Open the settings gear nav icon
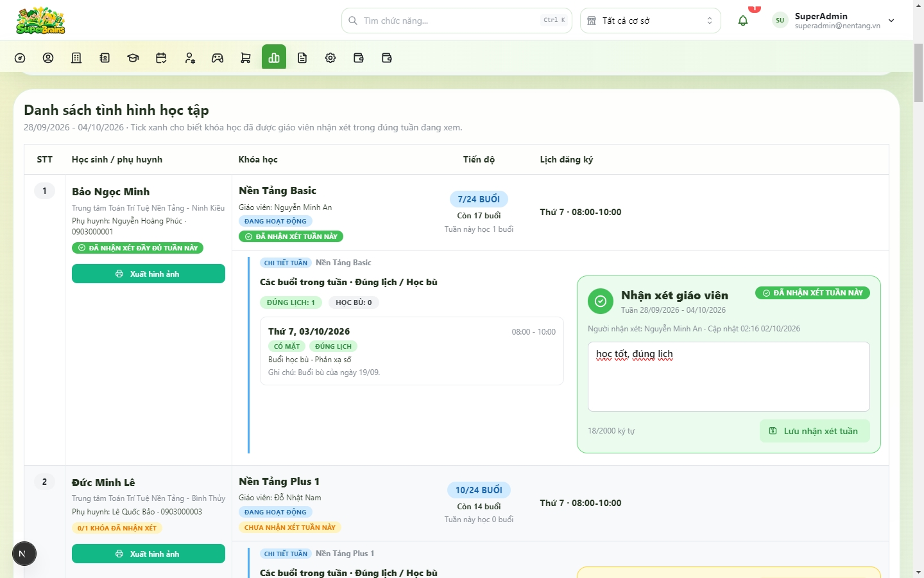Image resolution: width=924 pixels, height=578 pixels. pos(330,58)
